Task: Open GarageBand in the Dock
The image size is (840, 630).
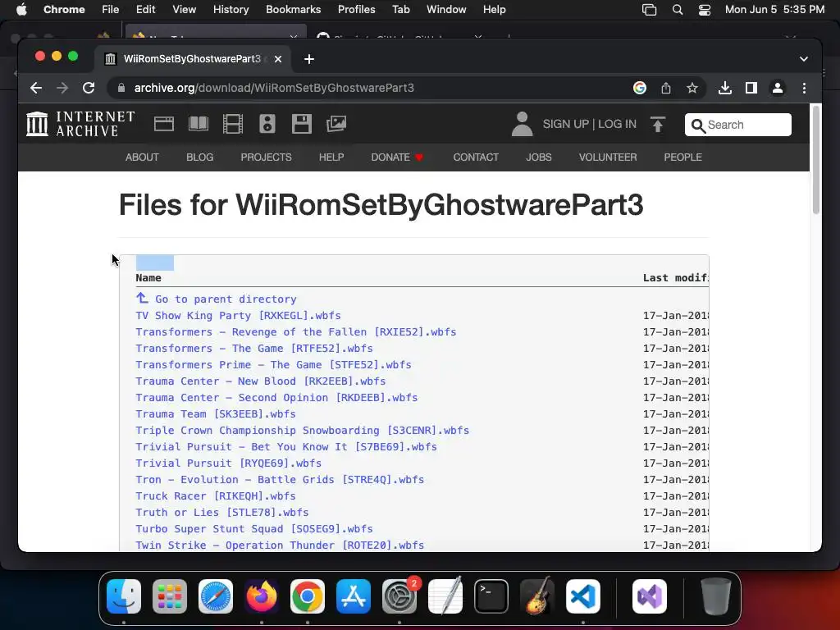Action: (x=537, y=596)
